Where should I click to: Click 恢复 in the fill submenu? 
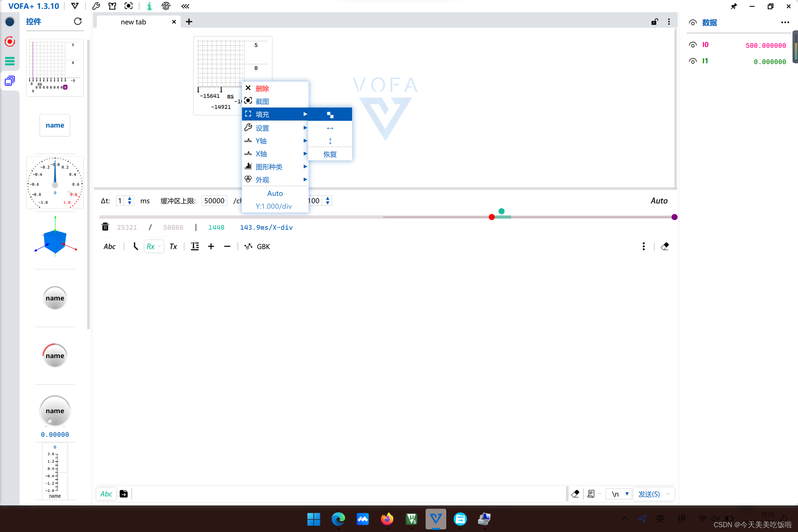tap(330, 154)
